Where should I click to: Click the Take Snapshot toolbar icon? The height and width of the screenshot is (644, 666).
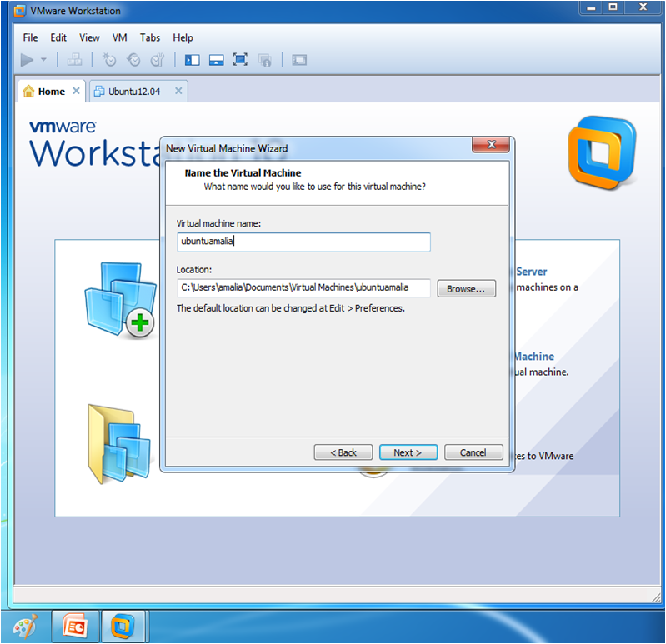pos(109,60)
